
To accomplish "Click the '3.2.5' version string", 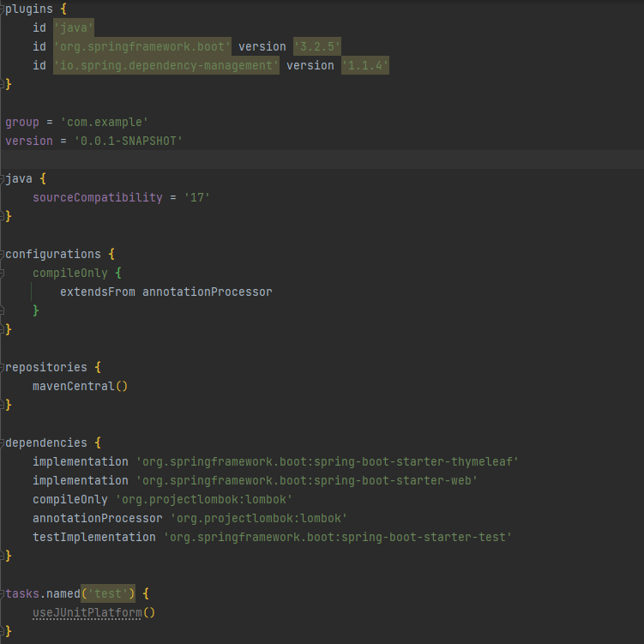I will coord(317,47).
